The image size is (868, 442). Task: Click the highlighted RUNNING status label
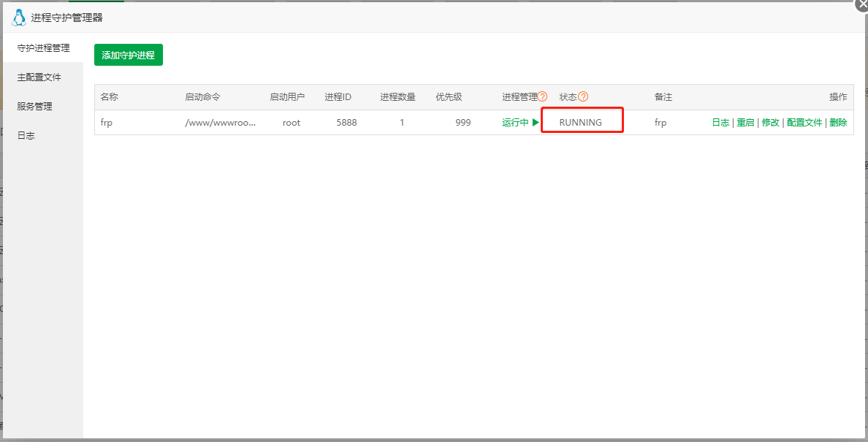[581, 120]
